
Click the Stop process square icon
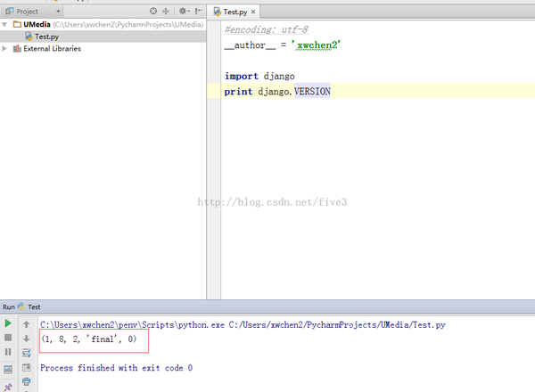tap(8, 339)
